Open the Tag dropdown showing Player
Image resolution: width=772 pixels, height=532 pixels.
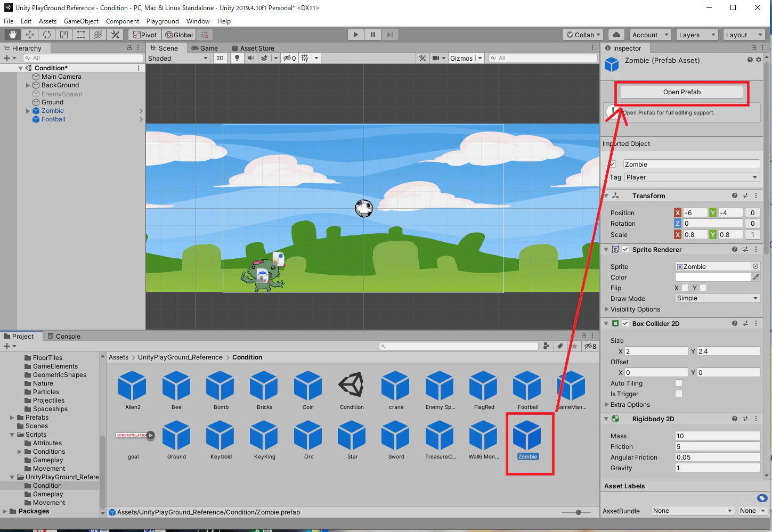[x=692, y=177]
